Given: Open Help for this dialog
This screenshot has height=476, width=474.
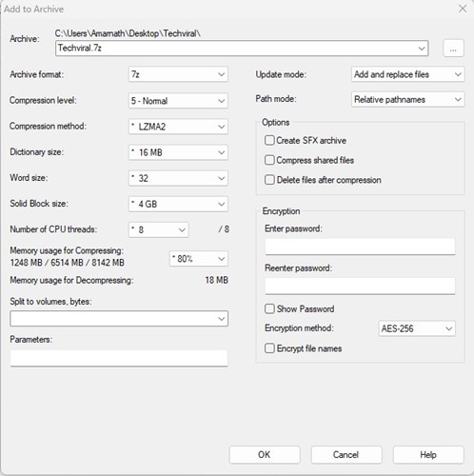Looking at the screenshot, I should pyautogui.click(x=428, y=455).
